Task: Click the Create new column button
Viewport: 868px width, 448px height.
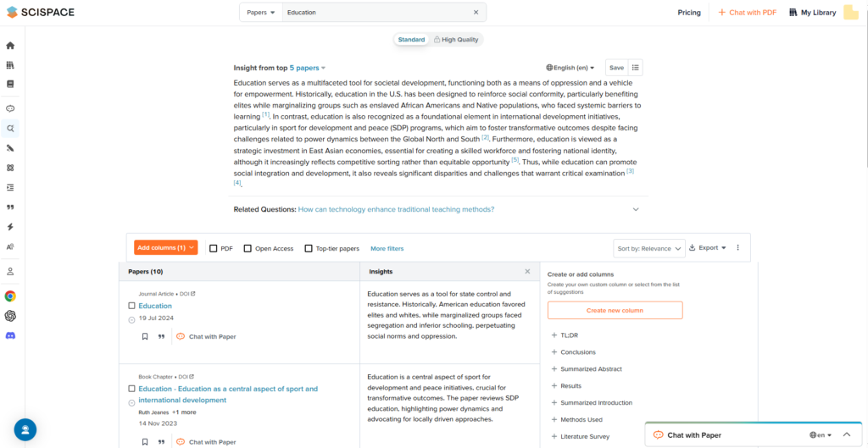Action: pos(615,310)
